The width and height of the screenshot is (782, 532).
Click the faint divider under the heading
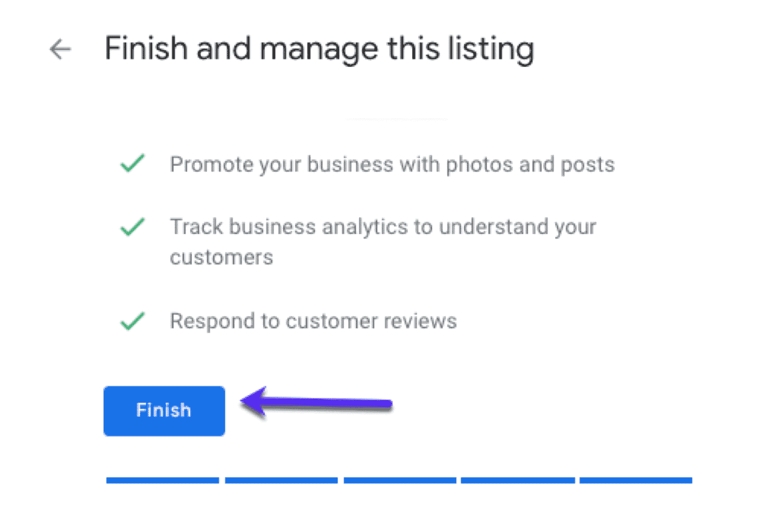[x=397, y=119]
